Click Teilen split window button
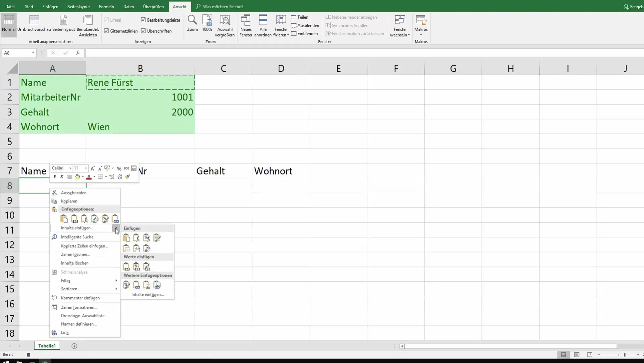 300,17
